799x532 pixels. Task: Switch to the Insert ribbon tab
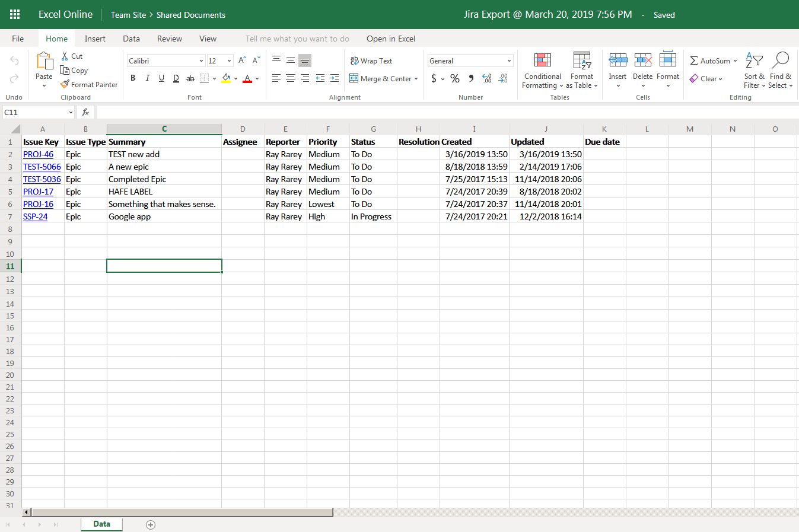(x=95, y=39)
